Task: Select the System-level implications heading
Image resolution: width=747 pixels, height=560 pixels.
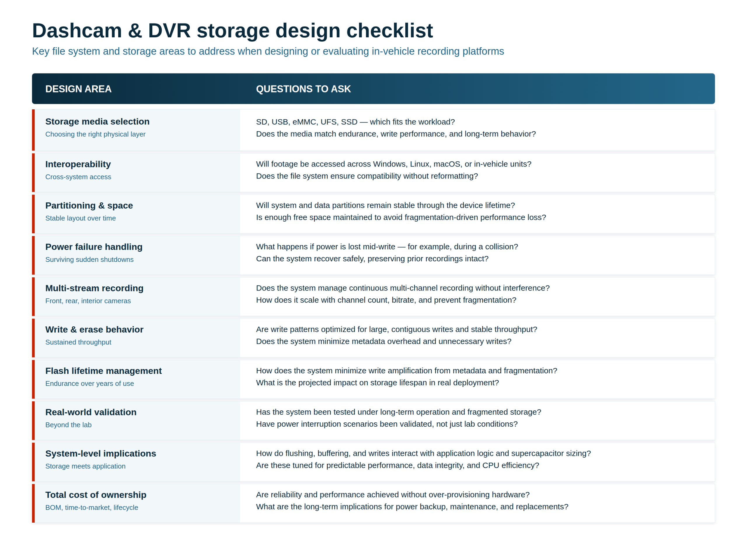Action: [x=101, y=453]
